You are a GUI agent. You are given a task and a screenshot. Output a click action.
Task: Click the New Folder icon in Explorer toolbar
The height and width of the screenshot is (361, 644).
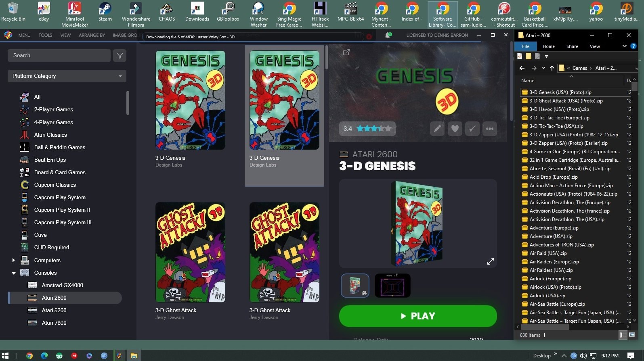coord(529,56)
